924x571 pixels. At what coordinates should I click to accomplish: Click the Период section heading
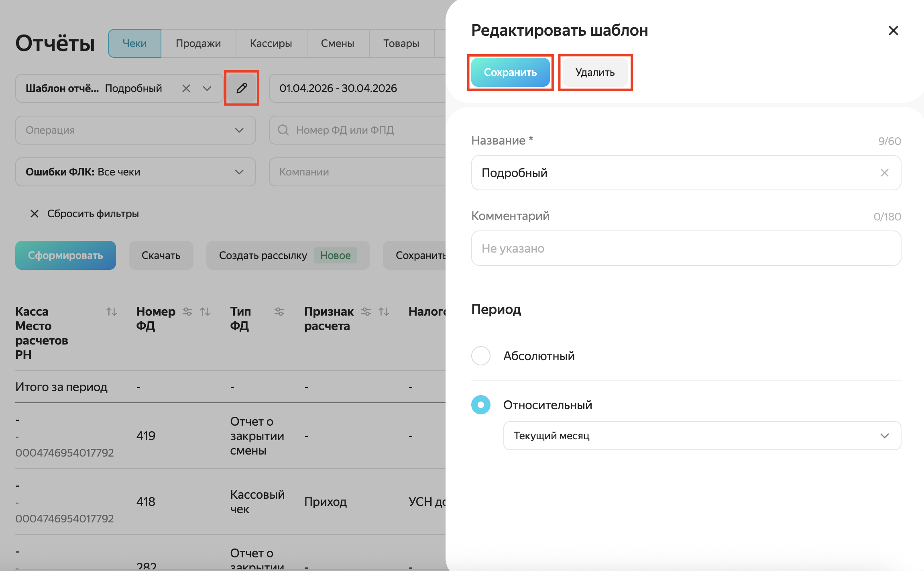(496, 309)
